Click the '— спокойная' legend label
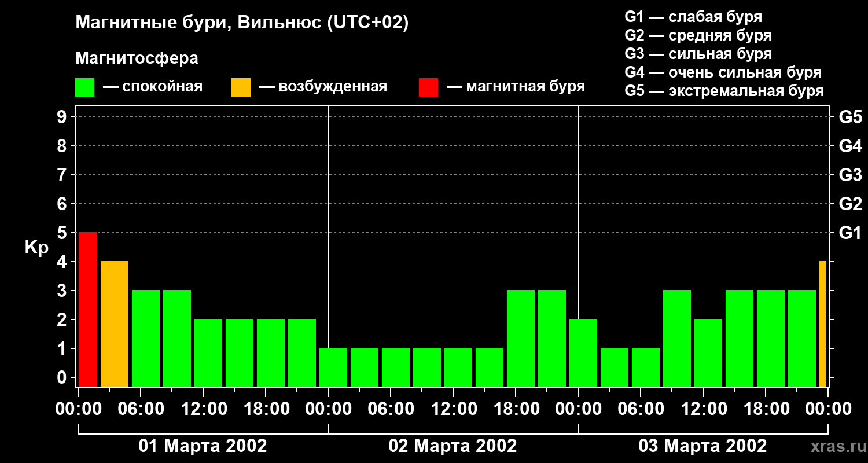 (x=153, y=87)
